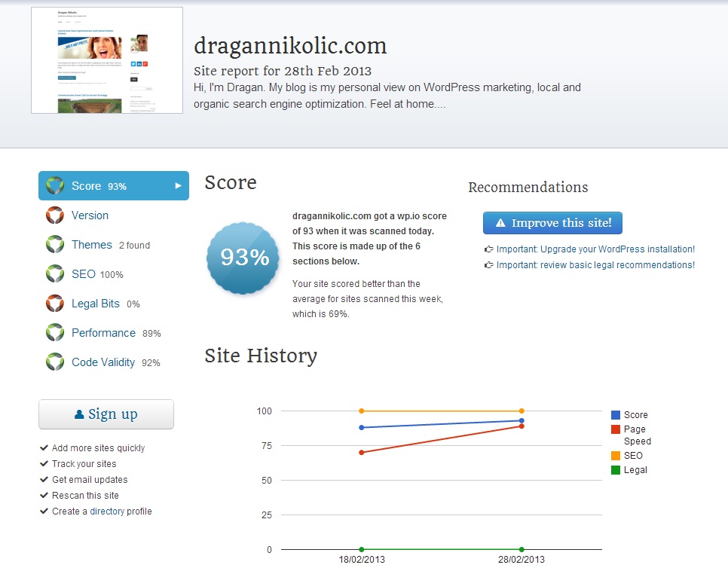This screenshot has height=568, width=728.
Task: Select Code Validity from the sidebar
Action: click(x=103, y=362)
